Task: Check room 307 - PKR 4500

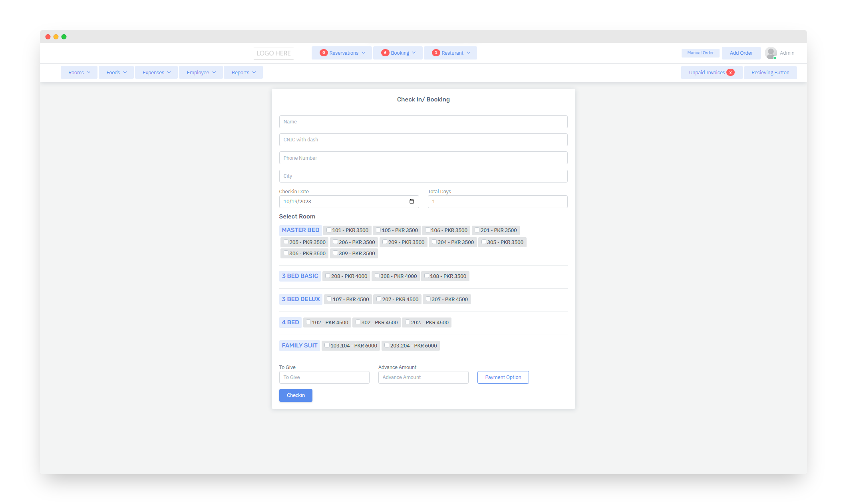Action: pos(428,299)
